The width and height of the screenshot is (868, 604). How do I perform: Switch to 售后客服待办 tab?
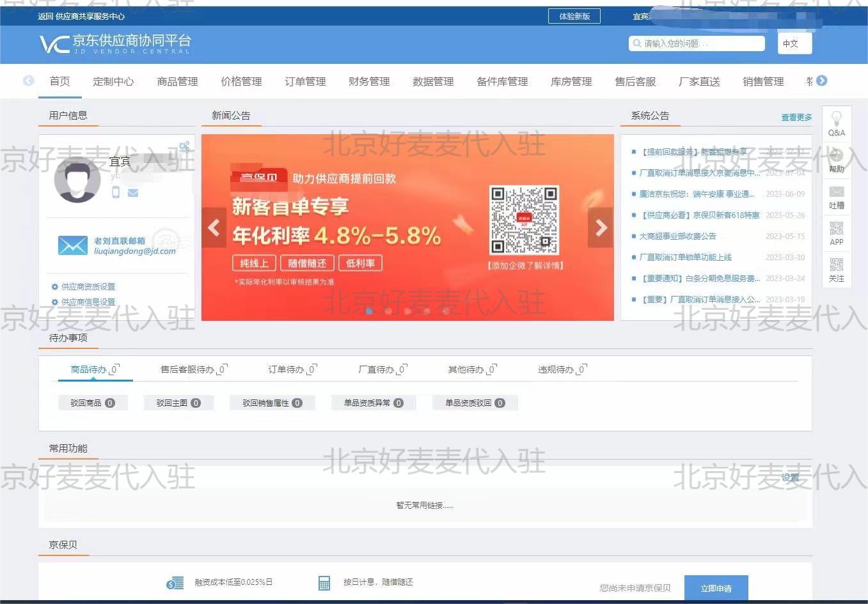(194, 369)
